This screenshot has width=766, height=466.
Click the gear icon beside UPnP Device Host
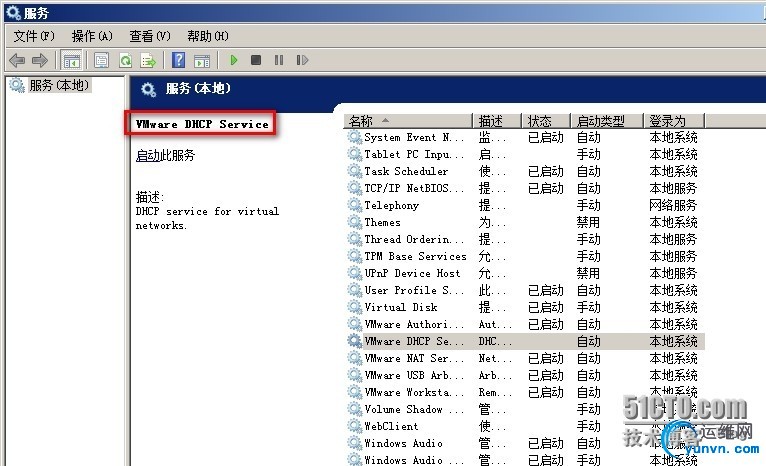(x=354, y=273)
